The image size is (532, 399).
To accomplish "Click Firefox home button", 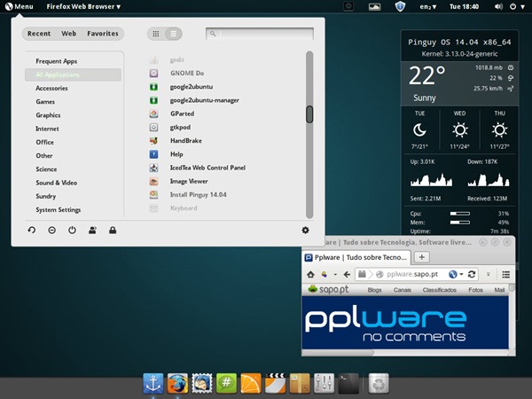I will pos(310,275).
